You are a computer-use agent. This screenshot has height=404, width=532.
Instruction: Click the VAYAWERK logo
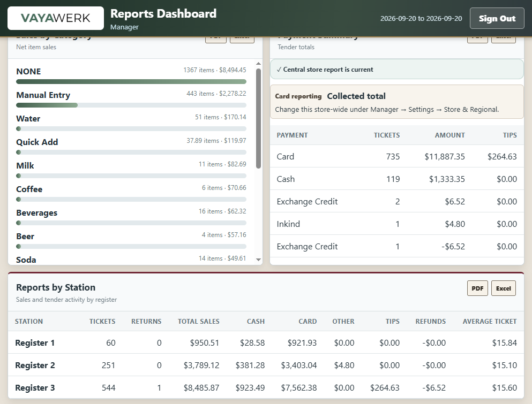(x=56, y=18)
